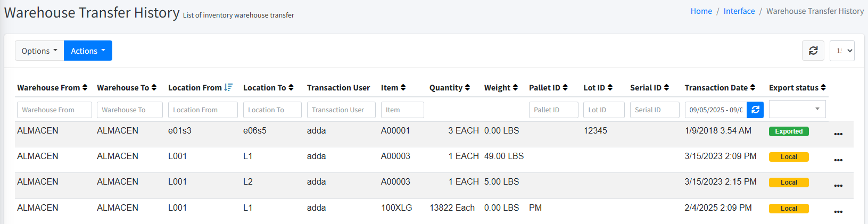
Task: Open the Options dropdown
Action: [39, 51]
